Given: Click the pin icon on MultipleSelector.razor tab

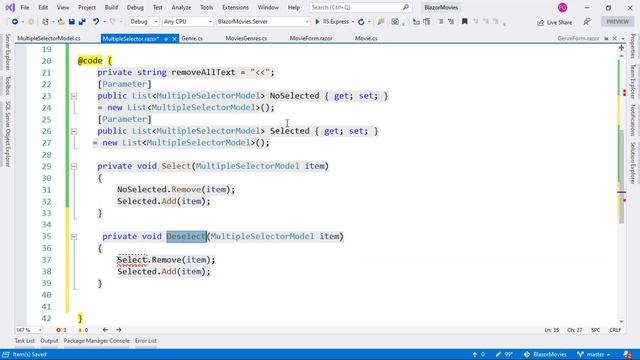Looking at the screenshot, I should coord(166,39).
